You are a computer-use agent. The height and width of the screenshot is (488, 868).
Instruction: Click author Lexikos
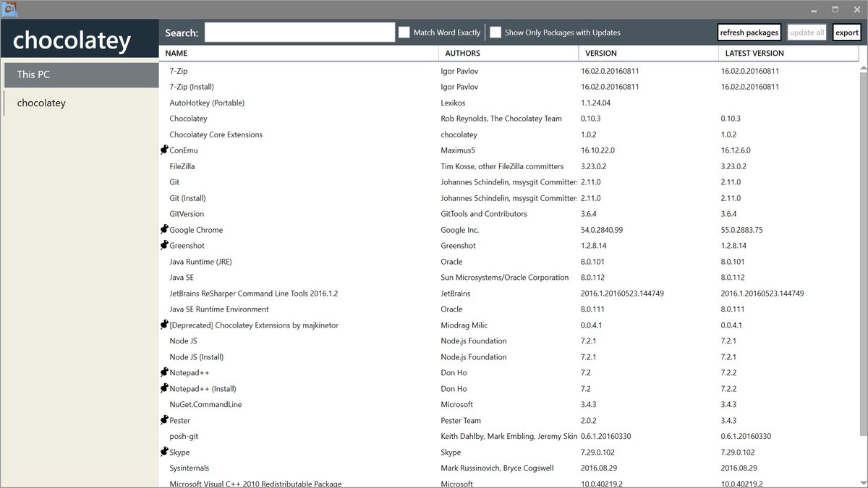pos(454,103)
